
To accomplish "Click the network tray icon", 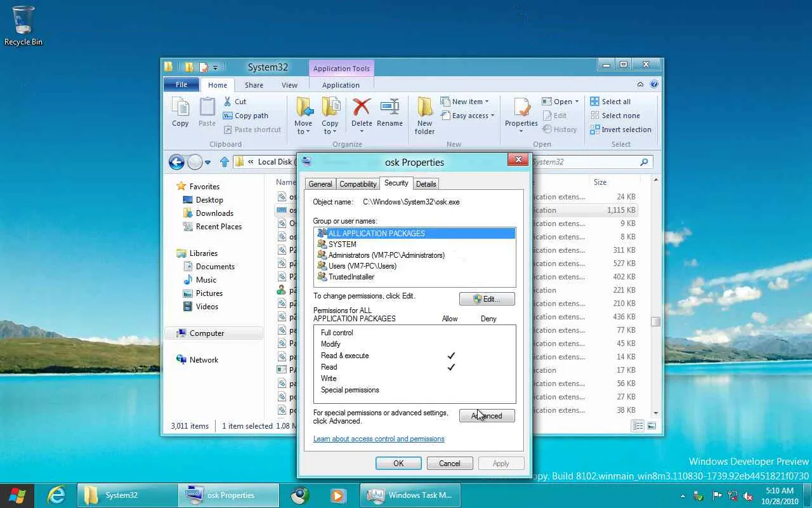I will click(733, 496).
